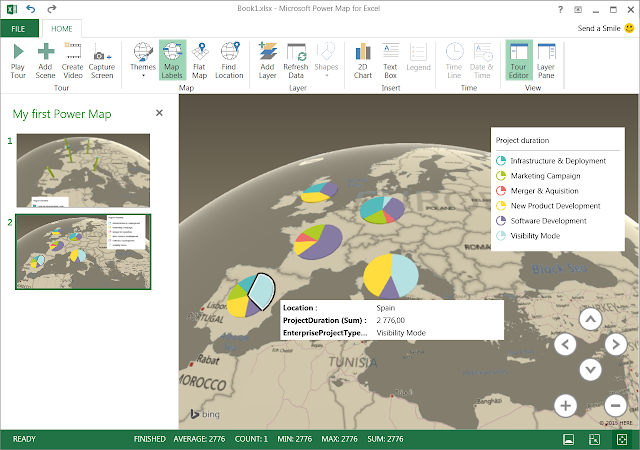
Task: Click the ribbon display options icon
Action: [x=578, y=9]
